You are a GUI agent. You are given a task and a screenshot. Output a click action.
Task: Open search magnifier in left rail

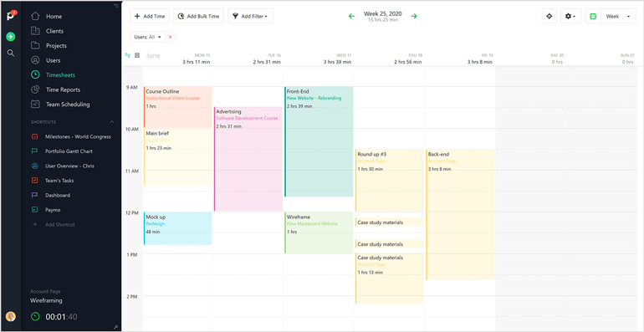11,53
